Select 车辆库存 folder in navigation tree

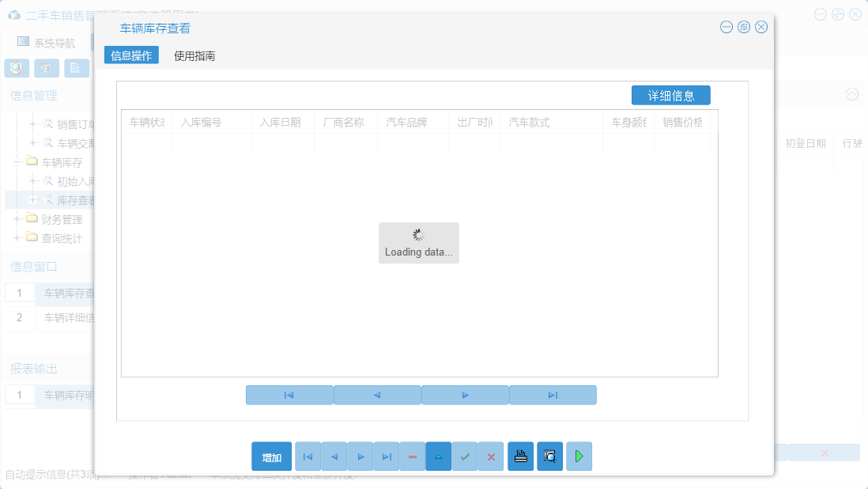62,162
